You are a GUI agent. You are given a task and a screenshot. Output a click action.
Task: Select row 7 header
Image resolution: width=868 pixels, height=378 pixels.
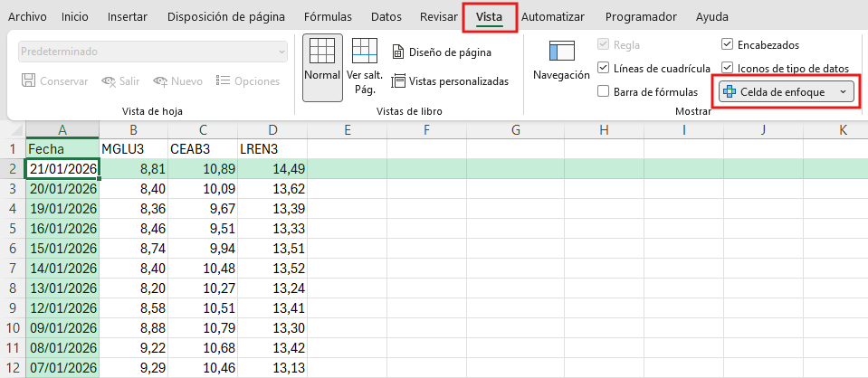pyautogui.click(x=13, y=269)
